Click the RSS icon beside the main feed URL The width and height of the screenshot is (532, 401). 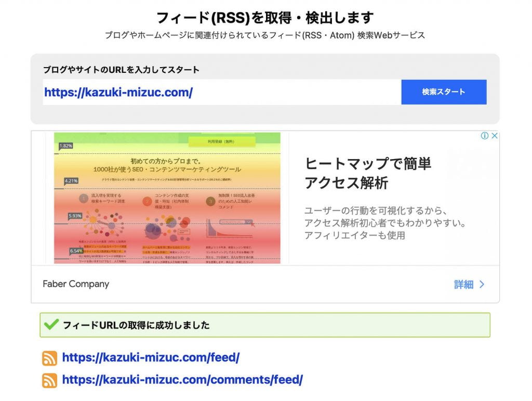[49, 358]
